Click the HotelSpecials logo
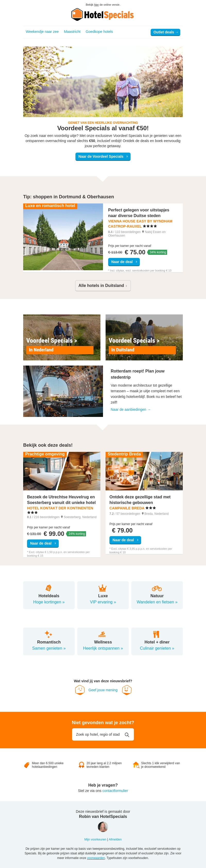 pos(103,14)
